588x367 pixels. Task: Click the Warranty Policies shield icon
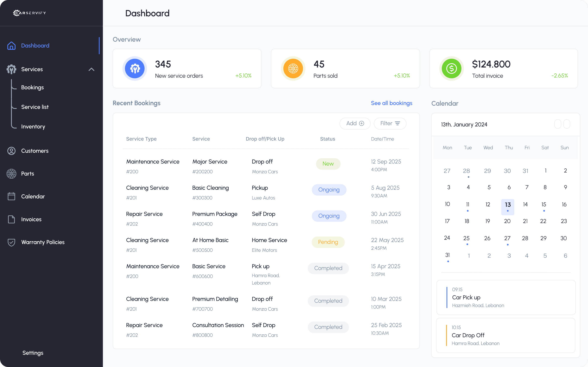(x=11, y=242)
